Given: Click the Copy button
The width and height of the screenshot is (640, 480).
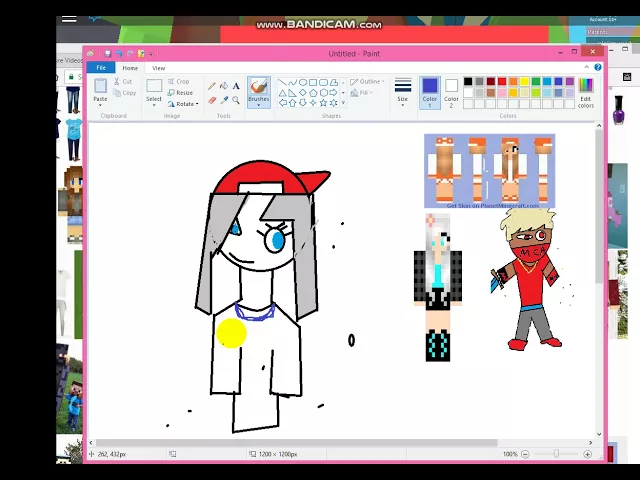Looking at the screenshot, I should tap(124, 93).
